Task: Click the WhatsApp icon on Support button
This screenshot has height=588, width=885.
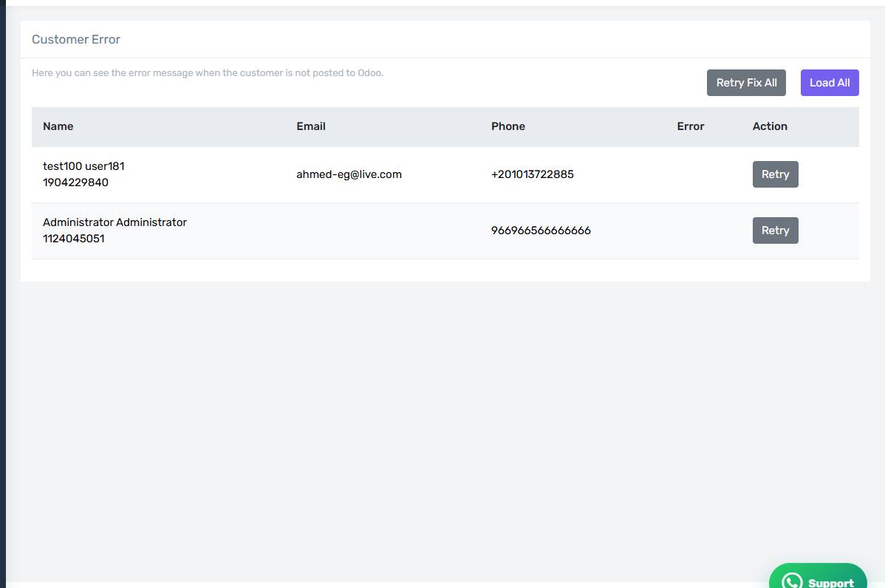Action: click(792, 581)
